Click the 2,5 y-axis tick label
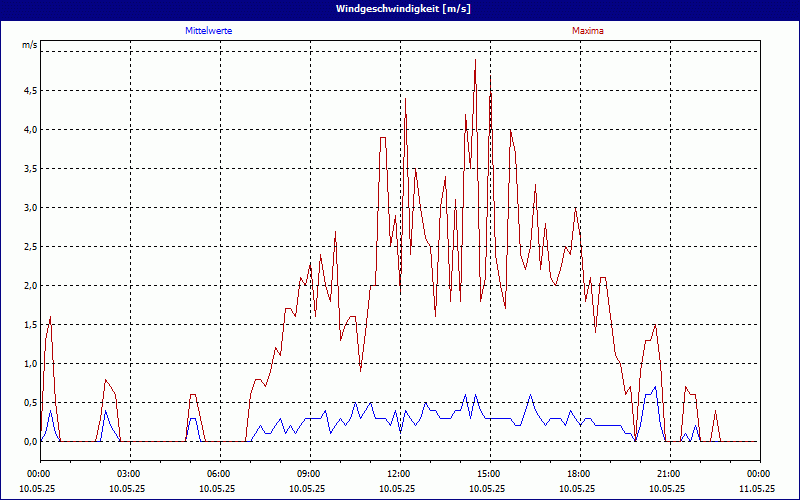 29,246
